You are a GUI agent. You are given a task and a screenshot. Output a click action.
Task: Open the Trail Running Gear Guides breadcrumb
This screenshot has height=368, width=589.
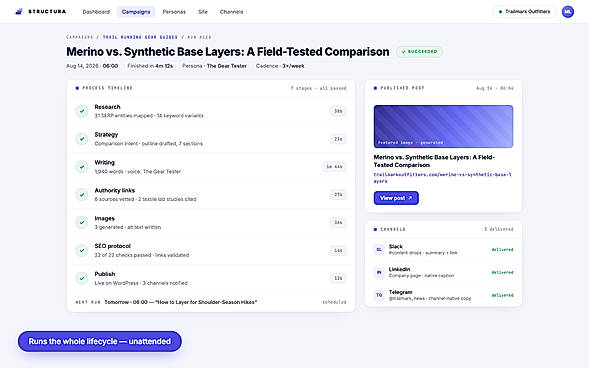coord(140,37)
